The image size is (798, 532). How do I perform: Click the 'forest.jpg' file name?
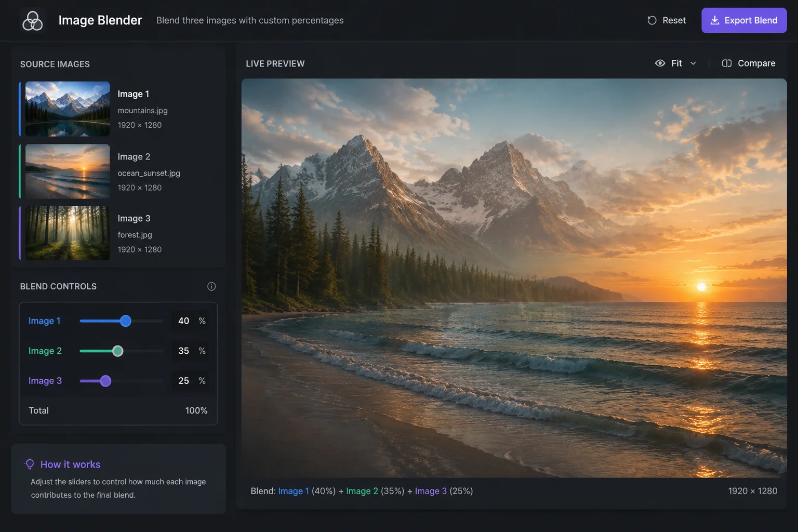pyautogui.click(x=135, y=235)
